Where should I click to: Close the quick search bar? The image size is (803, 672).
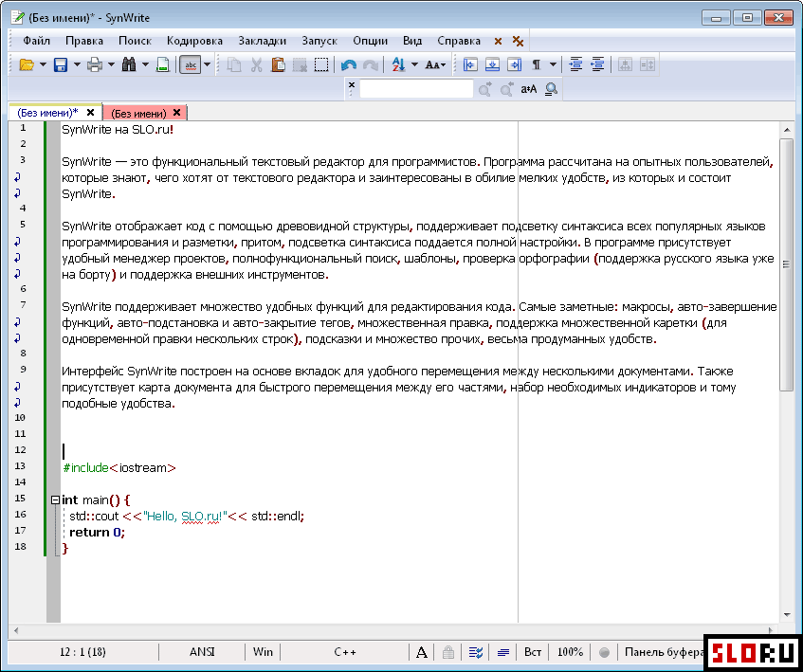pos(352,85)
